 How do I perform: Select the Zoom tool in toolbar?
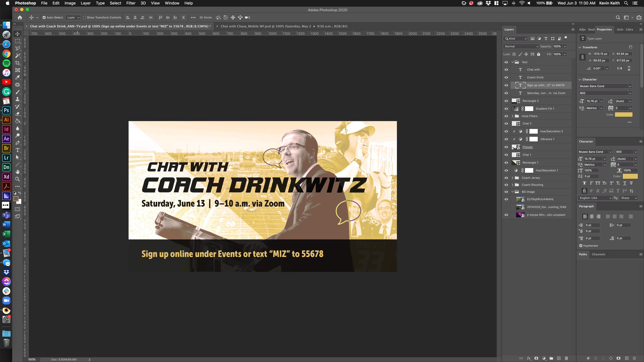pos(17,179)
